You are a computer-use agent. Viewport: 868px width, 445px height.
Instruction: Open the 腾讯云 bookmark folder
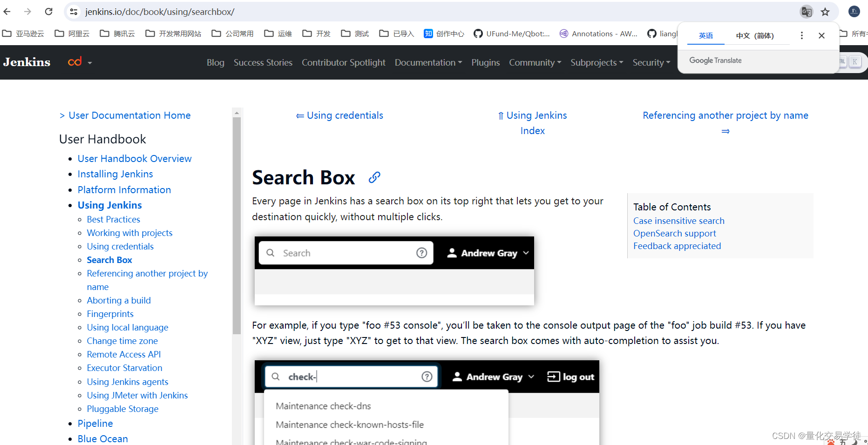[x=117, y=34]
